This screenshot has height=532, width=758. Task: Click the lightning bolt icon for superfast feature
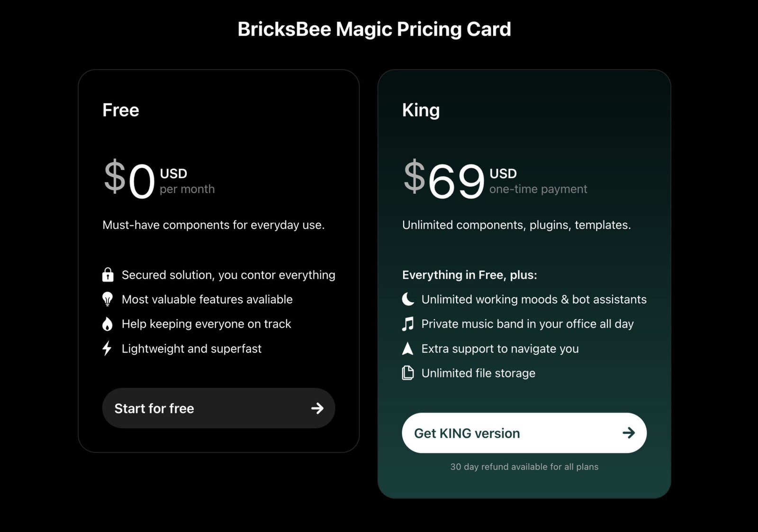pos(108,348)
